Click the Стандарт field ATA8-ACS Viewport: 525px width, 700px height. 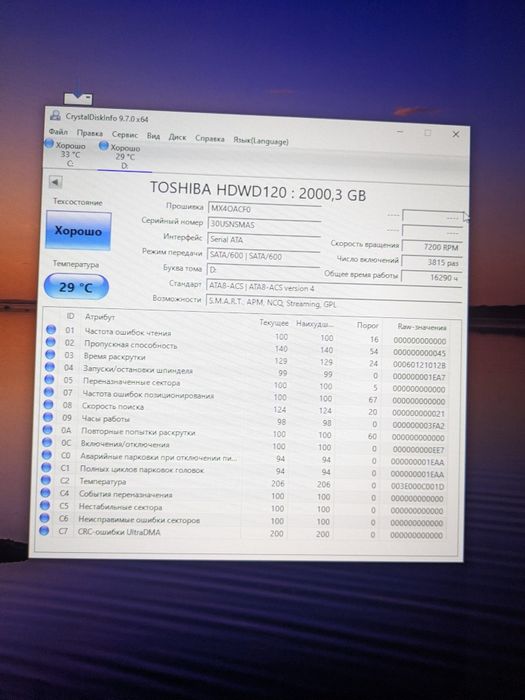pos(333,287)
